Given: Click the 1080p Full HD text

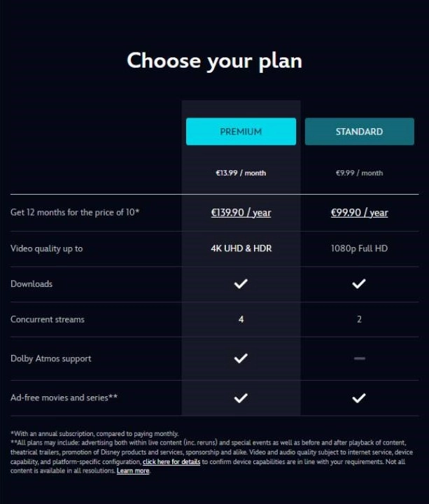Looking at the screenshot, I should (x=359, y=248).
